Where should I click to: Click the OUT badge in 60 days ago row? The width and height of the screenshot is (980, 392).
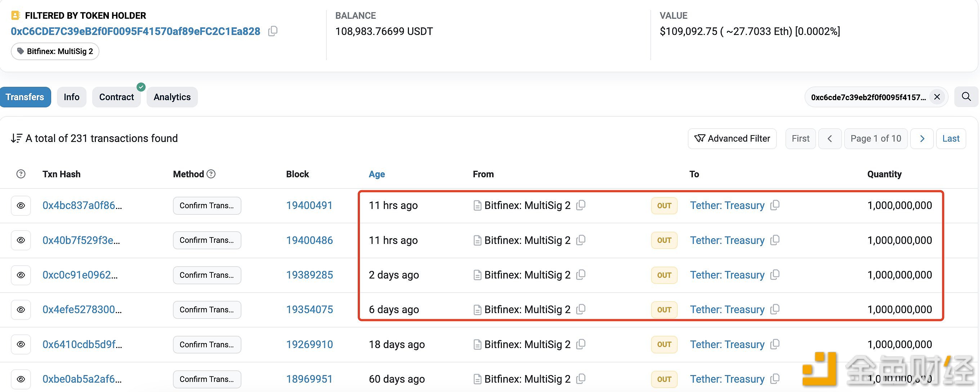(x=664, y=379)
